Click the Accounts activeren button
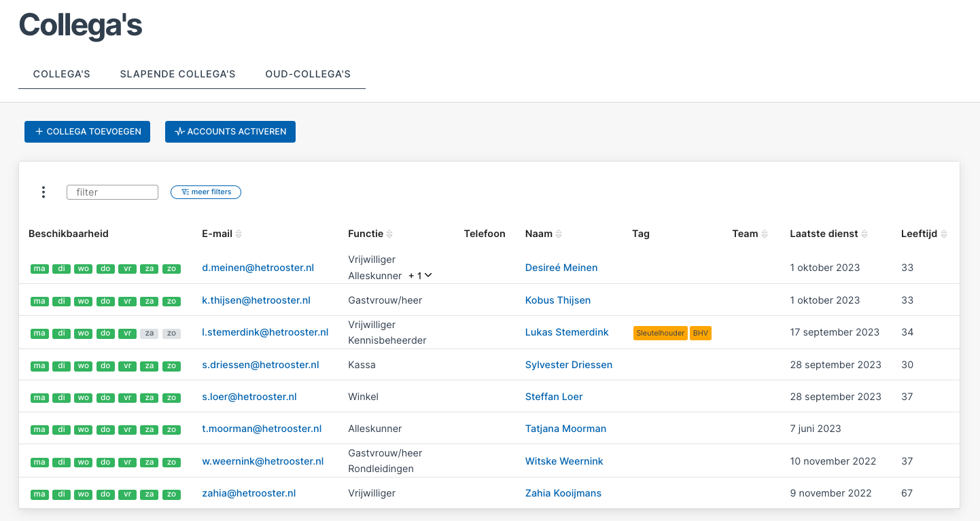Screen dimensions: 980x521 [230, 132]
